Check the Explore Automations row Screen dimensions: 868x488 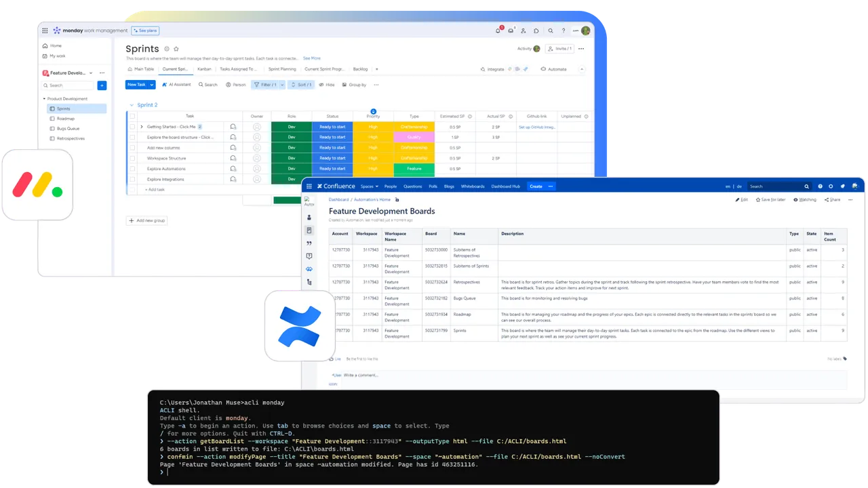point(132,169)
